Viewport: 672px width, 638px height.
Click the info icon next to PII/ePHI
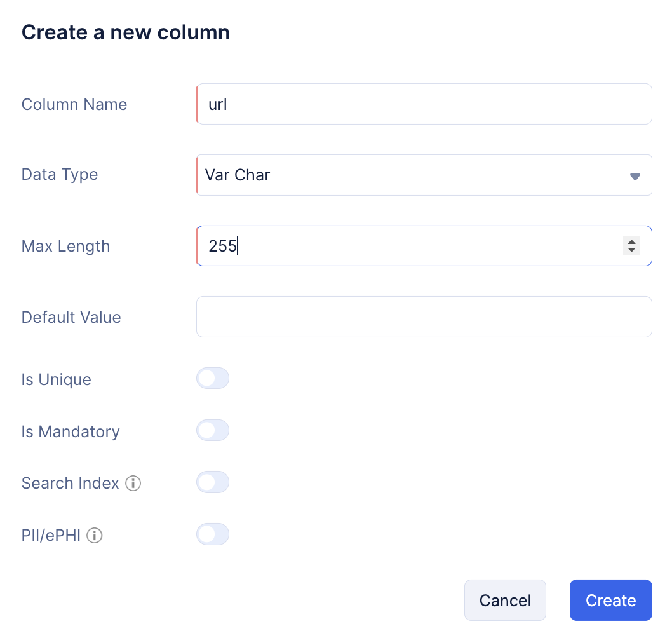94,535
